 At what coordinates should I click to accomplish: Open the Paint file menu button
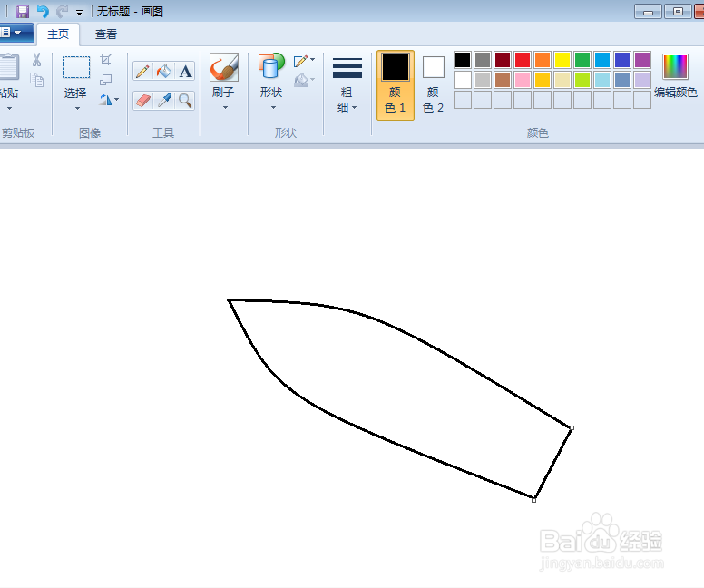point(16,33)
